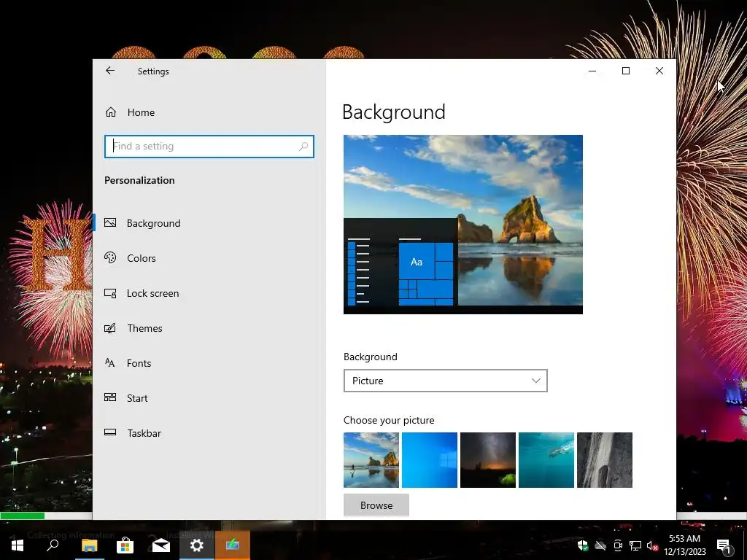Open Windows Security tray icon
This screenshot has width=747, height=560.
point(583,545)
